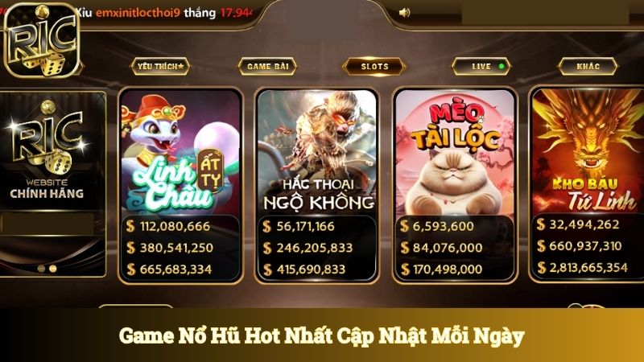
Task: Mute sound with the speaker icon
Action: pos(404,13)
